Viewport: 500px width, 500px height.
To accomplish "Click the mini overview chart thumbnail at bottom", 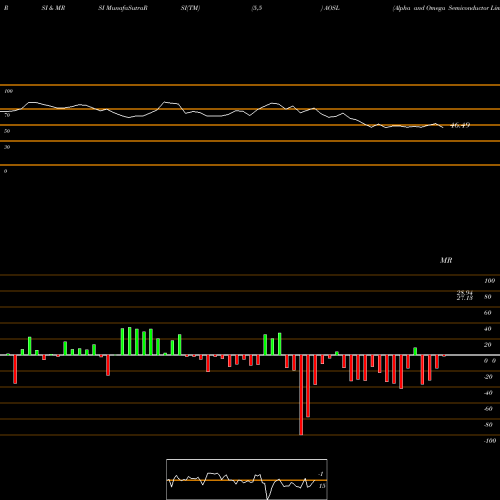I will coord(247,479).
